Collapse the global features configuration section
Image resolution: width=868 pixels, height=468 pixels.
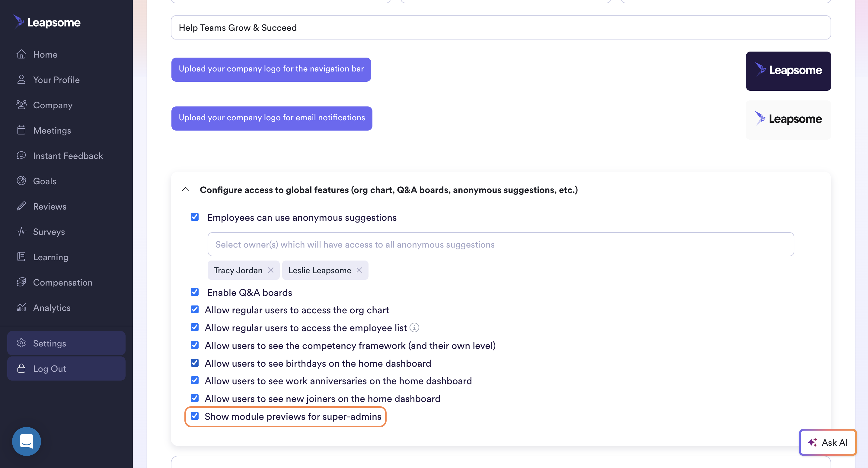click(x=186, y=189)
